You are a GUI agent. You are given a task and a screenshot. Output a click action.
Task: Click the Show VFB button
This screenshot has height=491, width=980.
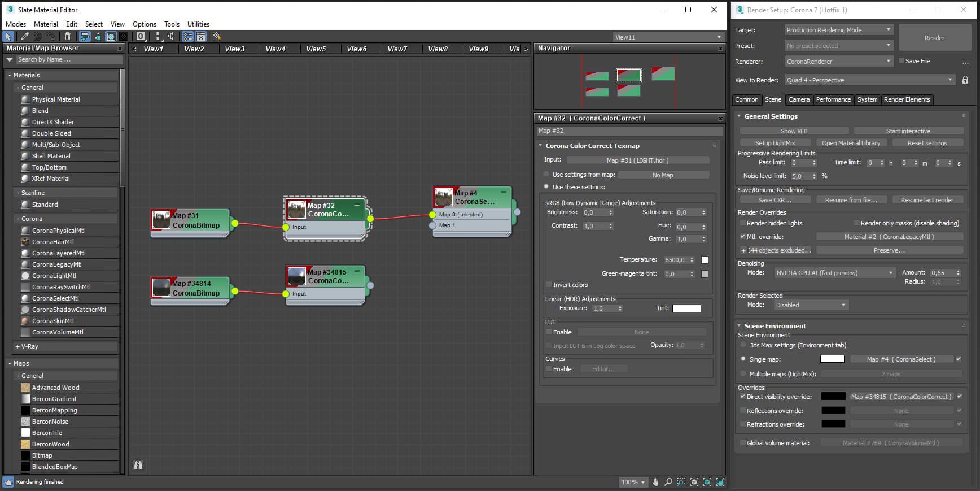pos(794,131)
